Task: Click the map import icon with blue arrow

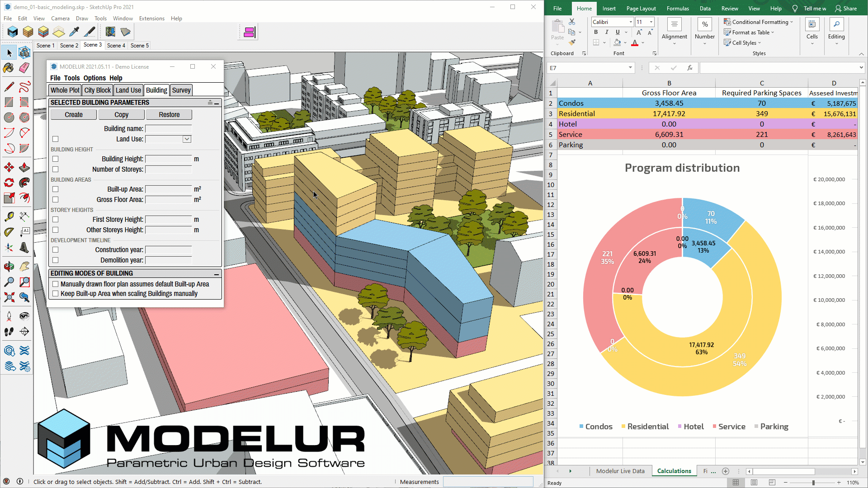Action: point(110,32)
